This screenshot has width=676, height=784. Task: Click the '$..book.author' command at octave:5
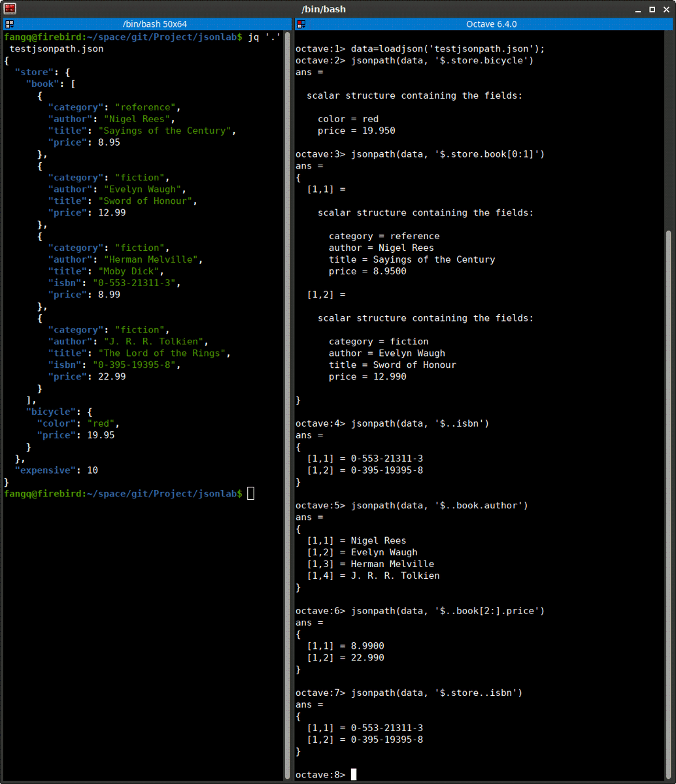(439, 506)
